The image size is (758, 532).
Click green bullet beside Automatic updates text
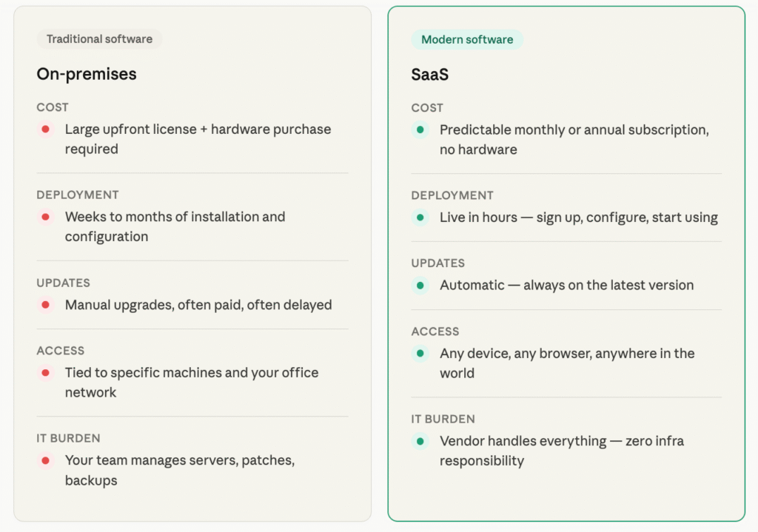420,286
